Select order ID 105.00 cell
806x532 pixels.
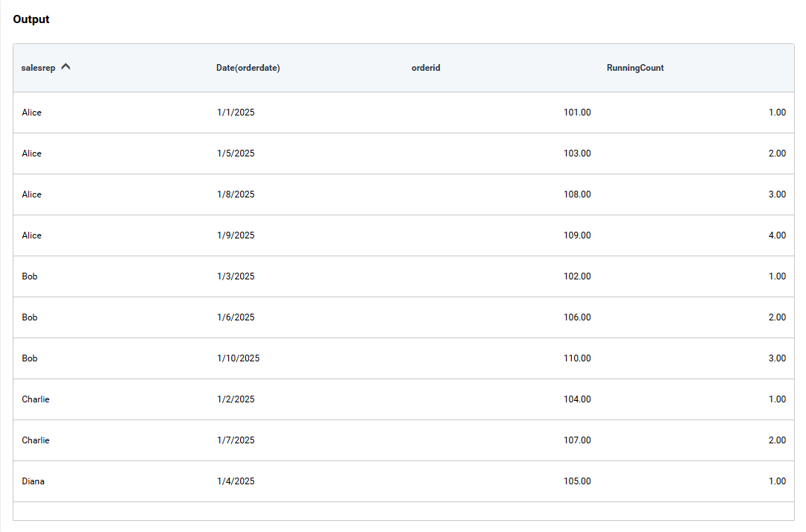coord(577,481)
